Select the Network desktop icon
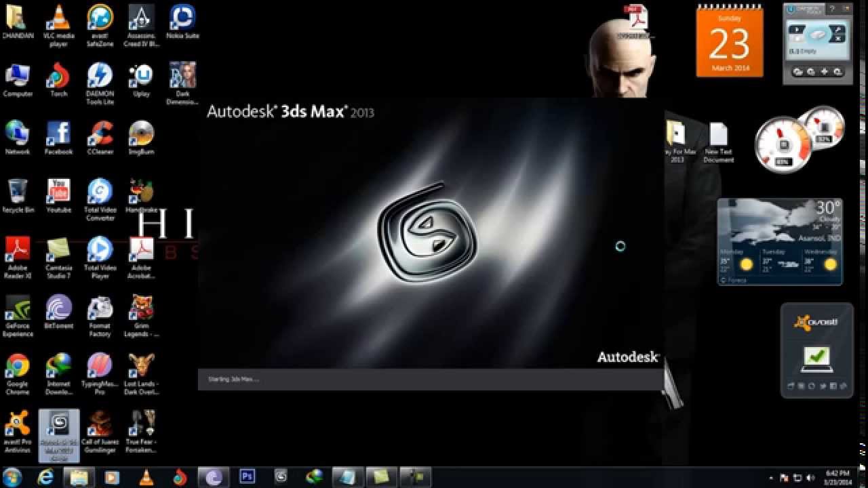The height and width of the screenshot is (488, 868). (18, 138)
